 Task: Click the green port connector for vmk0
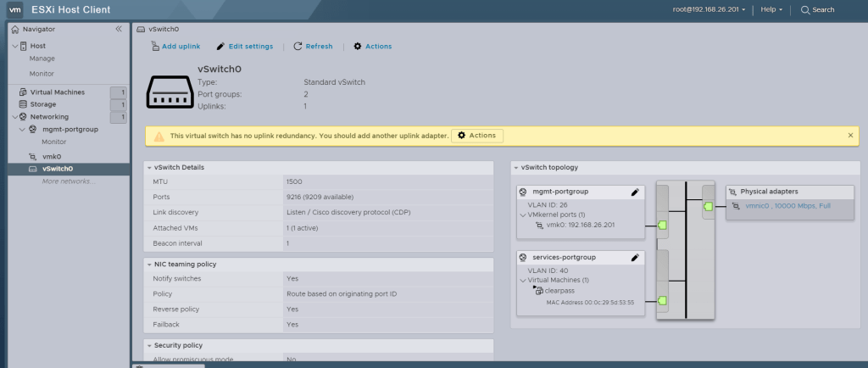(x=664, y=226)
